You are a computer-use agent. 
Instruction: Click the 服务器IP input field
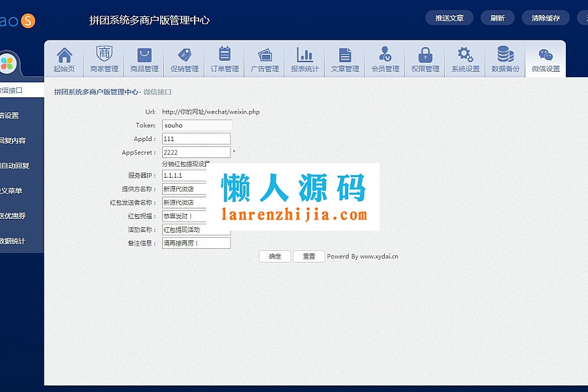184,175
